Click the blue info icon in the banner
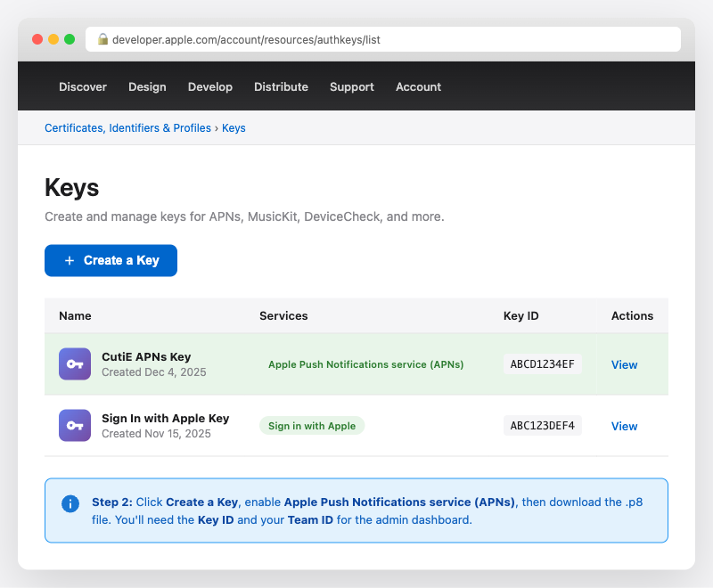The image size is (713, 588). pos(70,503)
